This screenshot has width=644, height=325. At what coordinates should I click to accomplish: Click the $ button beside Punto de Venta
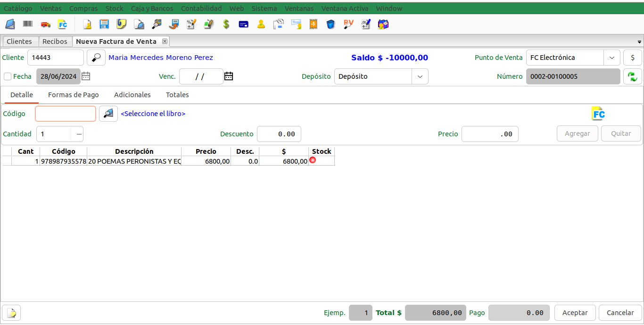coord(633,58)
